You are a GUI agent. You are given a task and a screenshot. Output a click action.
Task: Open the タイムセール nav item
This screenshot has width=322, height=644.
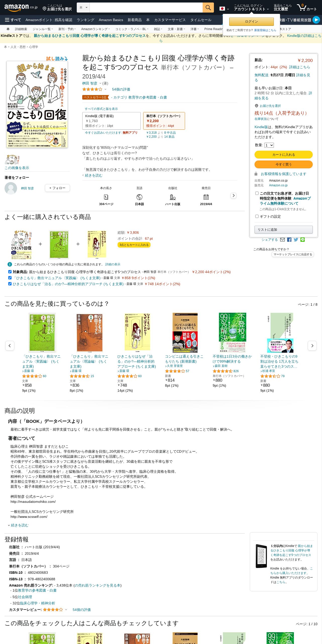[x=201, y=20]
